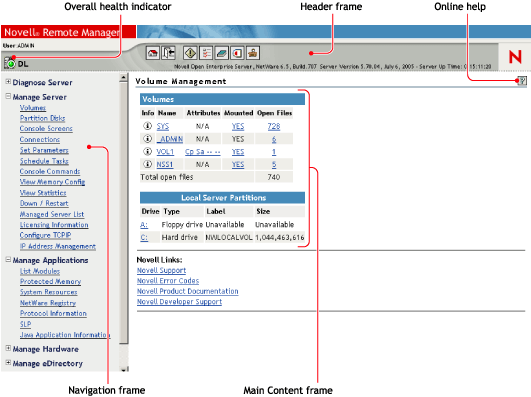Open the SYS volume name link
The image size is (531, 397).
163,126
